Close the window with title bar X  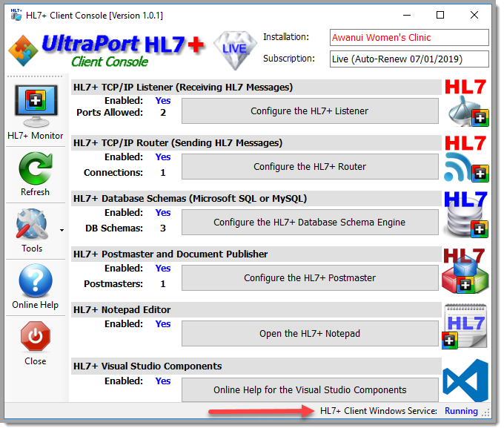474,15
